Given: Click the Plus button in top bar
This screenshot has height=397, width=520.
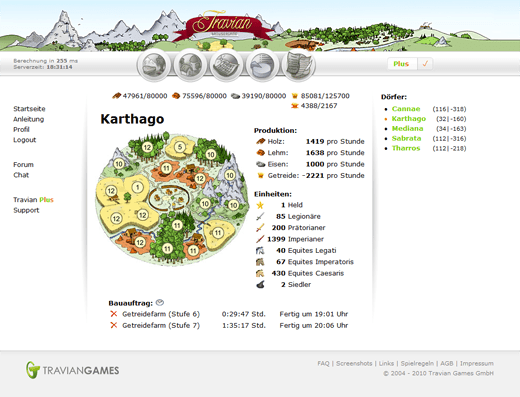Looking at the screenshot, I should pos(401,64).
